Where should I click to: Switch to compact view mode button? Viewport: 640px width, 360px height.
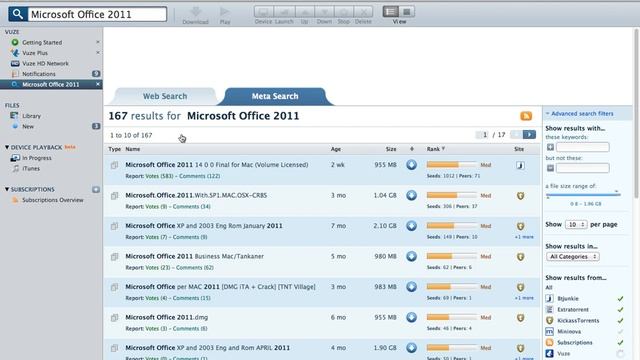pyautogui.click(x=407, y=11)
